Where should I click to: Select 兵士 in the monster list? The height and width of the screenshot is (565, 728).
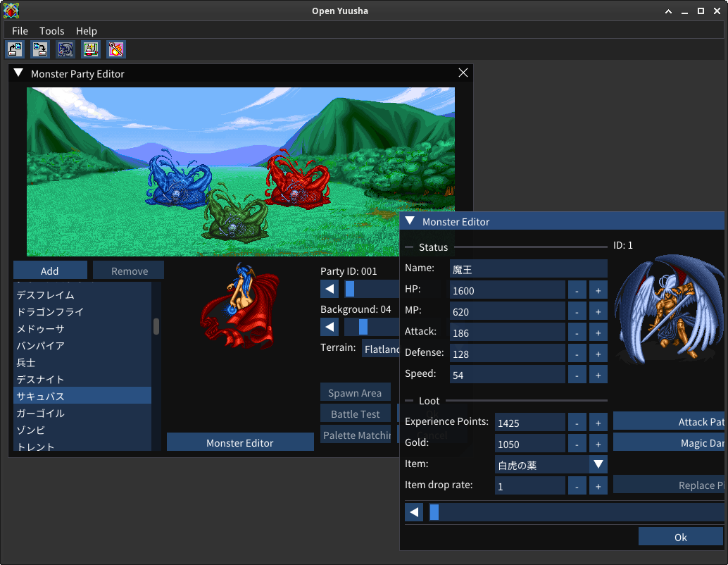(82, 362)
